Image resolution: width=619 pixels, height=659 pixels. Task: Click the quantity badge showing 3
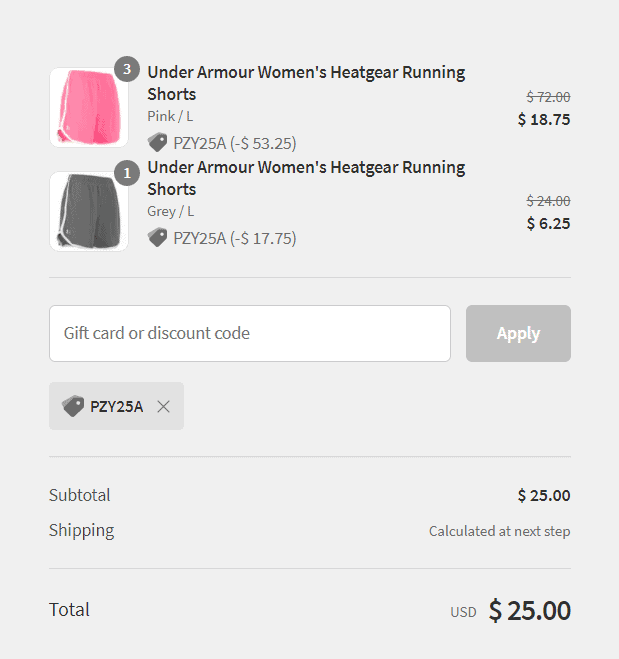pyautogui.click(x=127, y=69)
